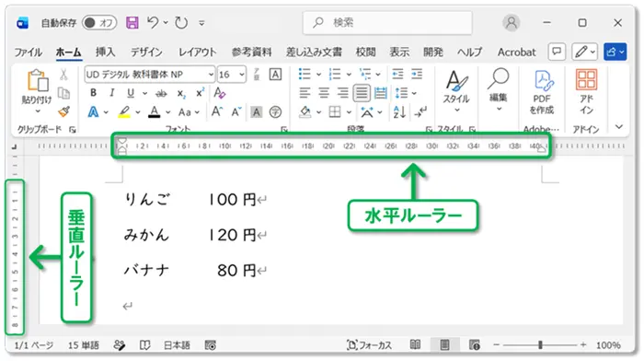Open the 編集 editing menu

point(499,90)
